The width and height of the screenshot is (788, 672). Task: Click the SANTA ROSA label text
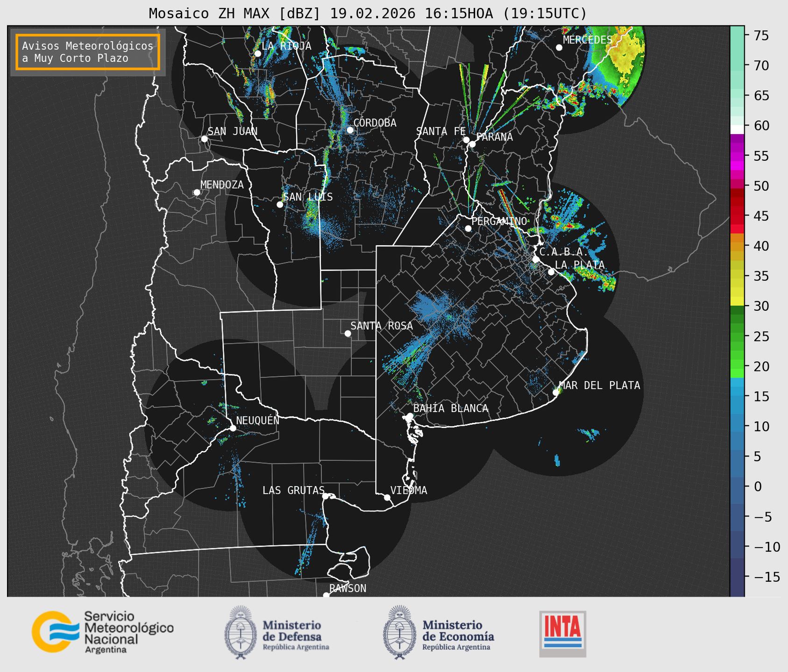coord(382,326)
